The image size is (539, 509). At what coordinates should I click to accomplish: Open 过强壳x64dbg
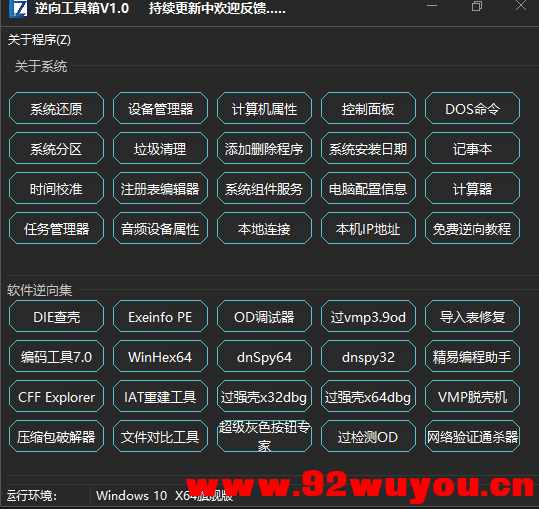pos(368,397)
